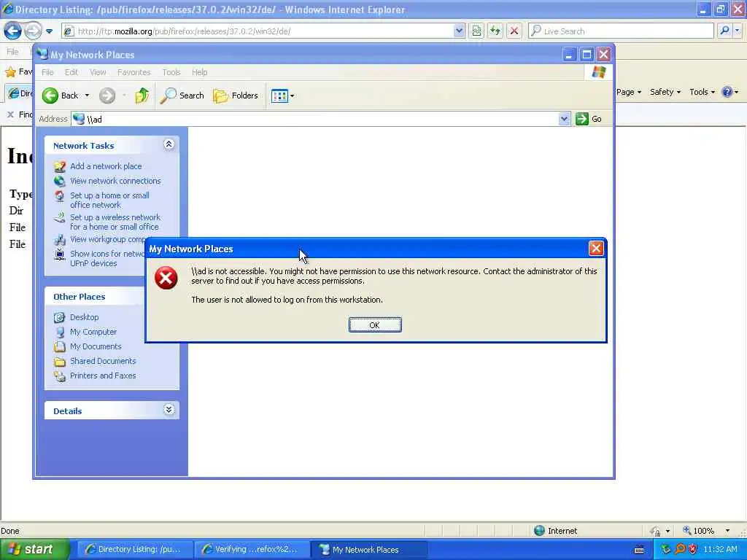Image resolution: width=747 pixels, height=560 pixels.
Task: Click the wireless network setup icon
Action: [60, 217]
